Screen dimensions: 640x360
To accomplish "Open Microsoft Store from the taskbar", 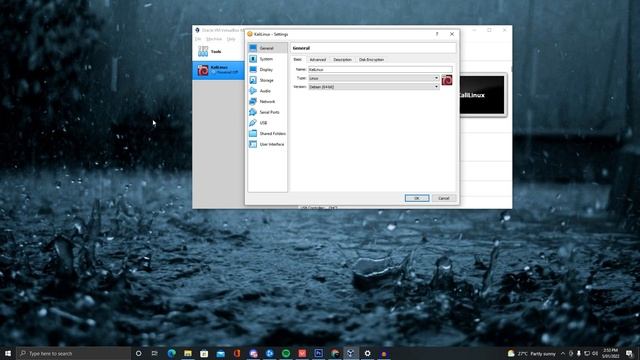I will [x=204, y=353].
